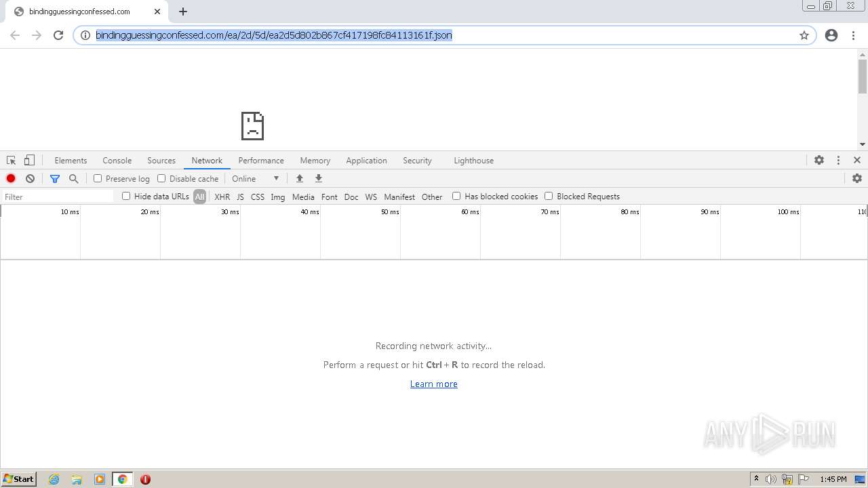This screenshot has height=488, width=868.
Task: Open the network search magnifier
Action: 74,178
